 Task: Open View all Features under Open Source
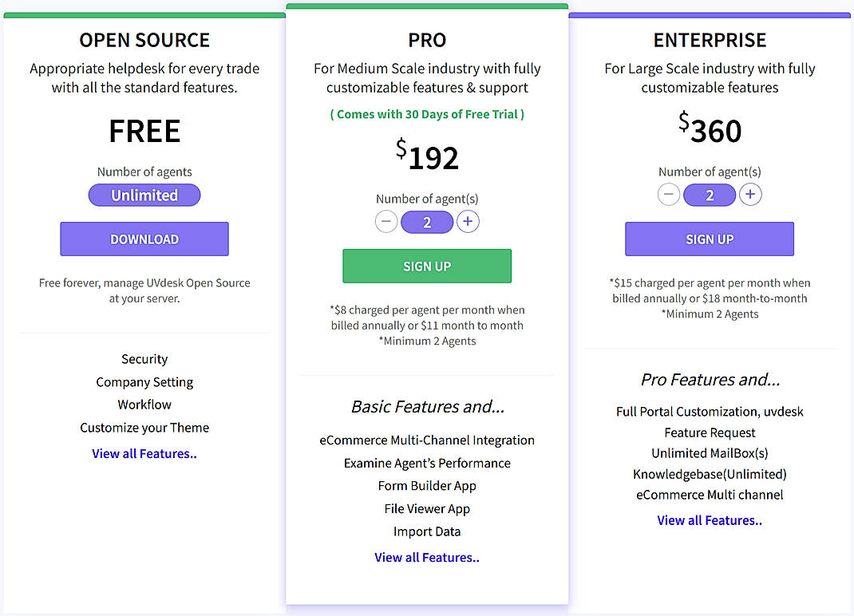(144, 452)
